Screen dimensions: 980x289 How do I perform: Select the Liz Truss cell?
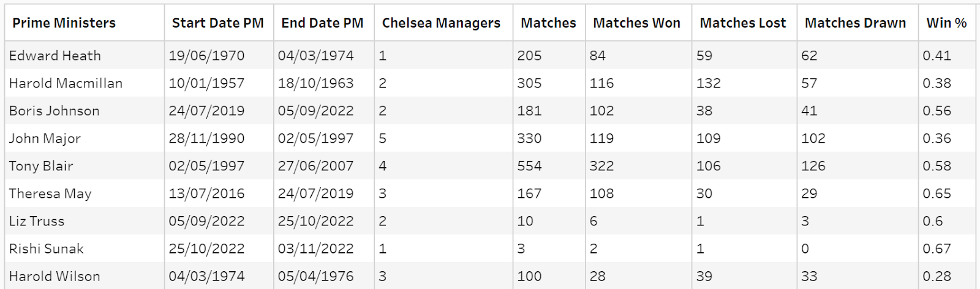37,221
